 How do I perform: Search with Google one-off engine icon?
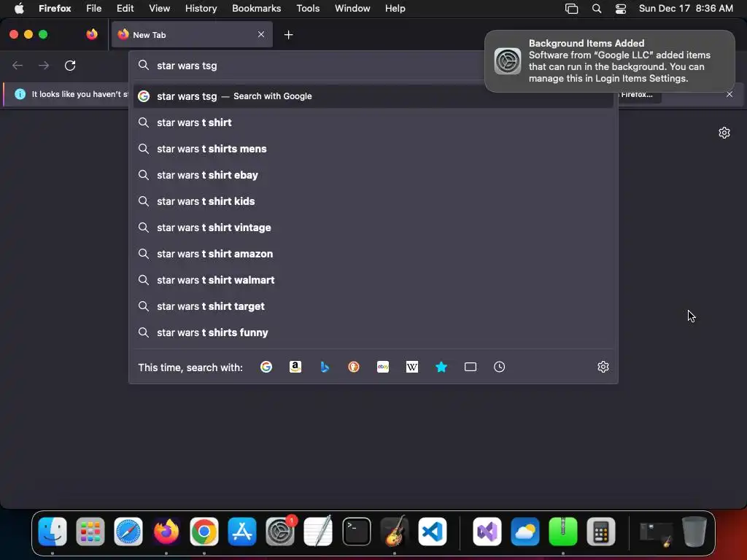tap(266, 367)
